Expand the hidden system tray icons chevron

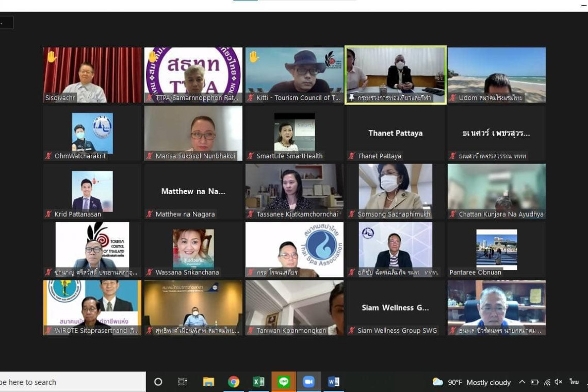(x=522, y=382)
